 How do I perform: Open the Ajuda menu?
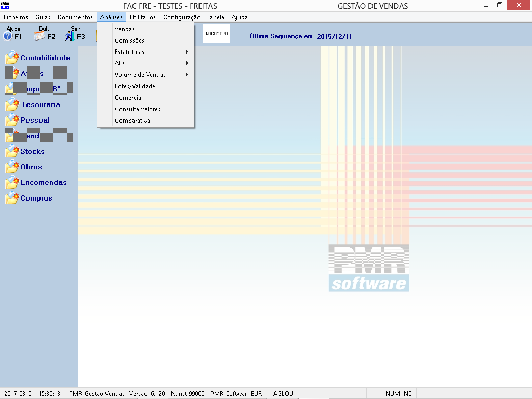pos(240,17)
